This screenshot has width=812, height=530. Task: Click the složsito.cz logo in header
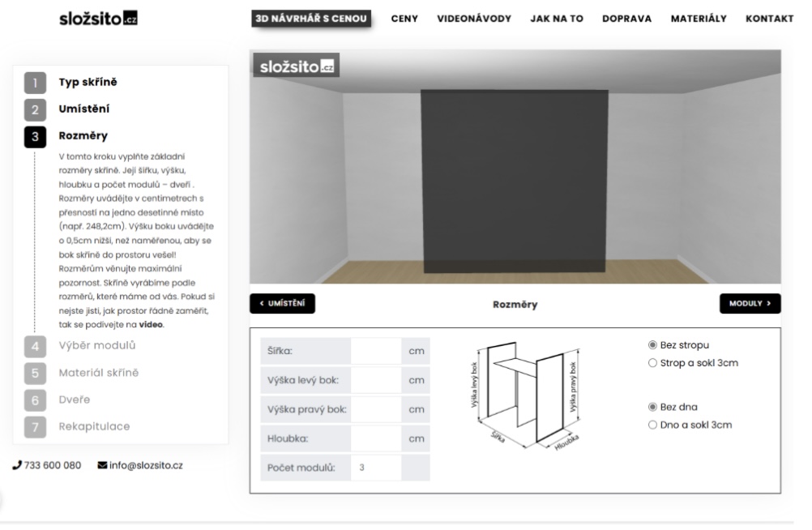coord(98,18)
